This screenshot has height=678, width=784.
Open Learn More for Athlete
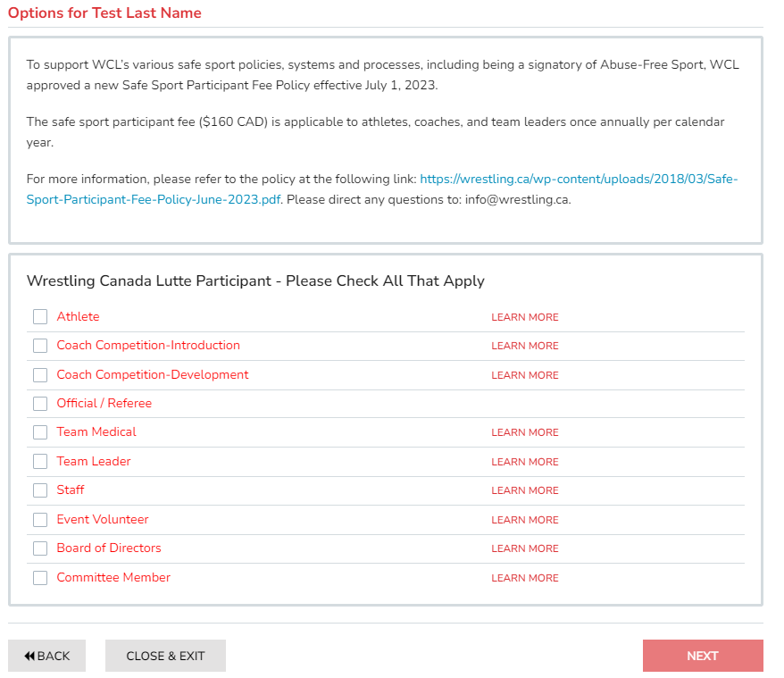click(x=524, y=317)
